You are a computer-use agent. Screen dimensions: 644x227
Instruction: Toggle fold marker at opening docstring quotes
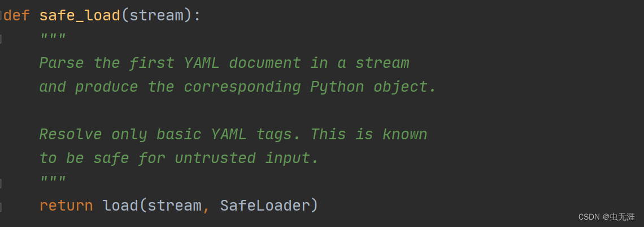[x=2, y=39]
